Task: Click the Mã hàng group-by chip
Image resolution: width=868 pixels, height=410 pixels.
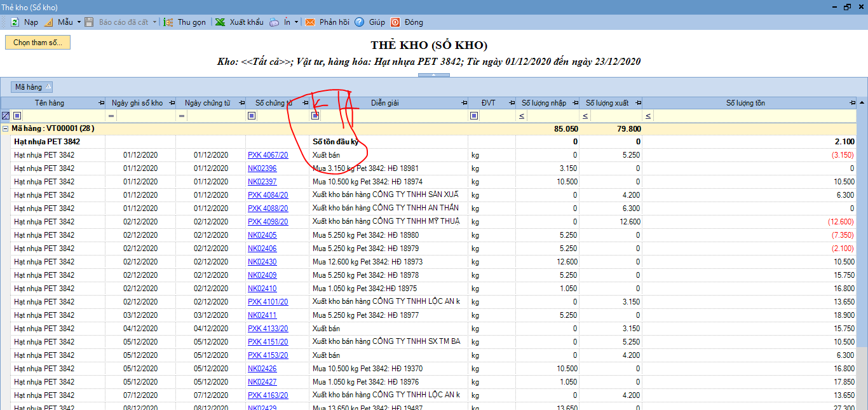Action: (x=32, y=87)
